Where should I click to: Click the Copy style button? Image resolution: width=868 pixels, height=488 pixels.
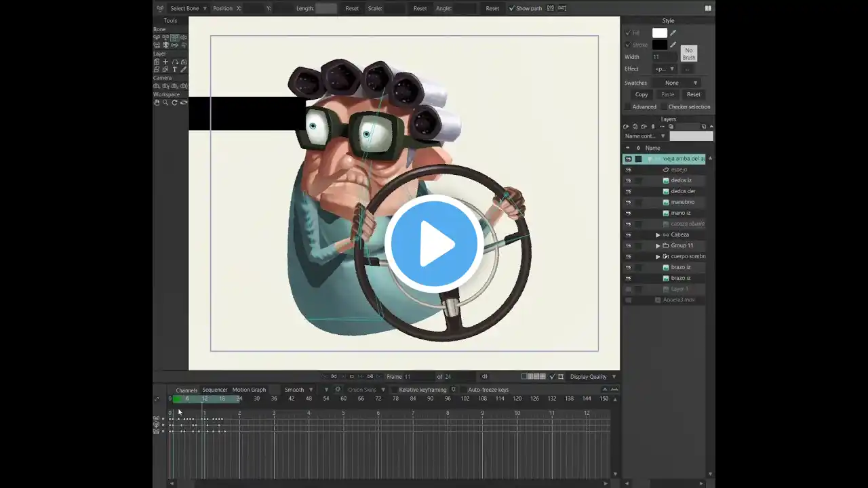pos(641,94)
